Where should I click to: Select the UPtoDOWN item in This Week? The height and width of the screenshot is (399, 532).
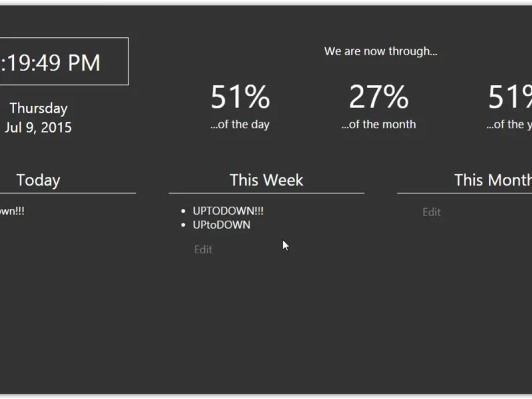tap(221, 225)
